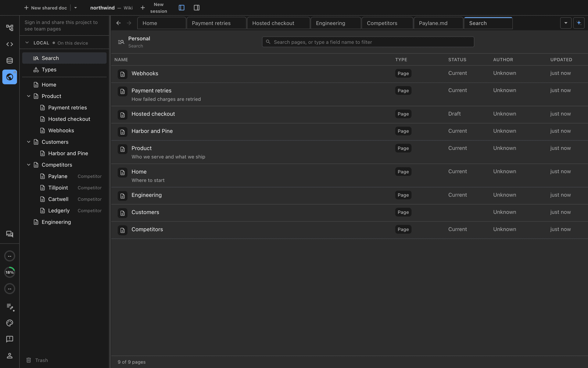Go forward with the right arrow

coord(129,23)
